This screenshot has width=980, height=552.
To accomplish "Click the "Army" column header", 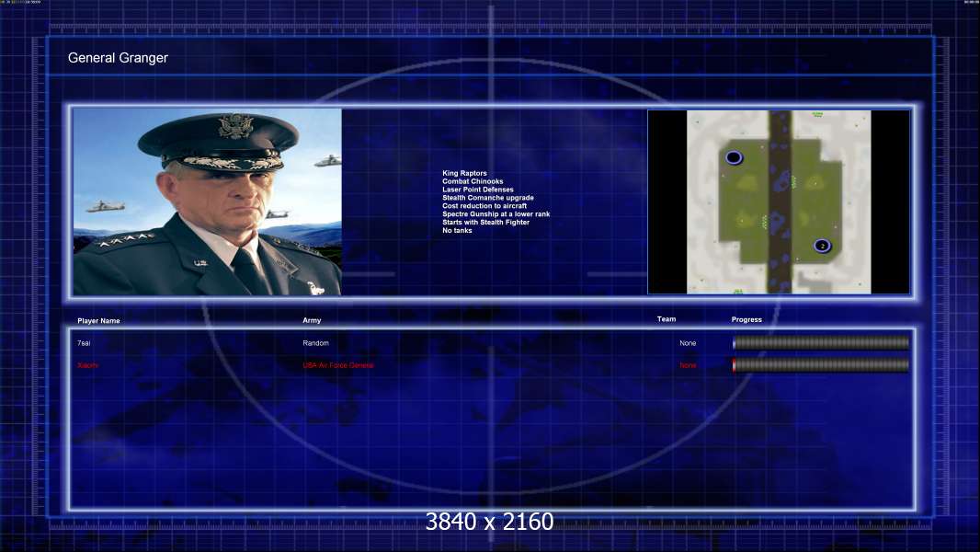I will click(x=312, y=320).
